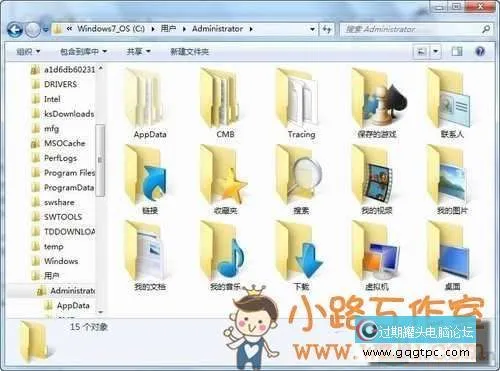Click 新建文件夹 button

[x=189, y=51]
